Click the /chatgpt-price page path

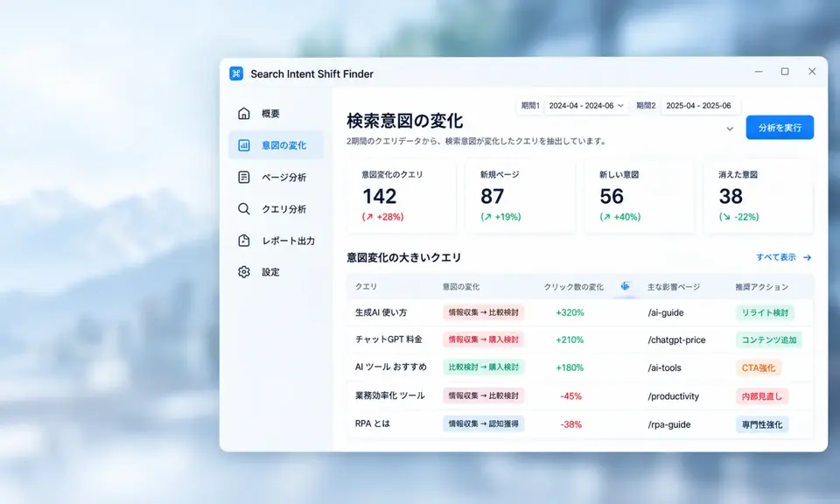pos(676,340)
